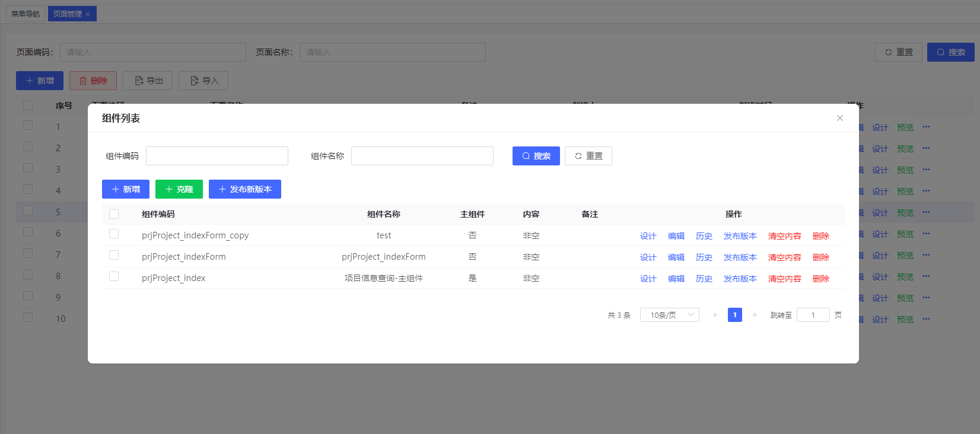980x434 pixels.
Task: Go to next page arrow in pagination
Action: click(754, 315)
